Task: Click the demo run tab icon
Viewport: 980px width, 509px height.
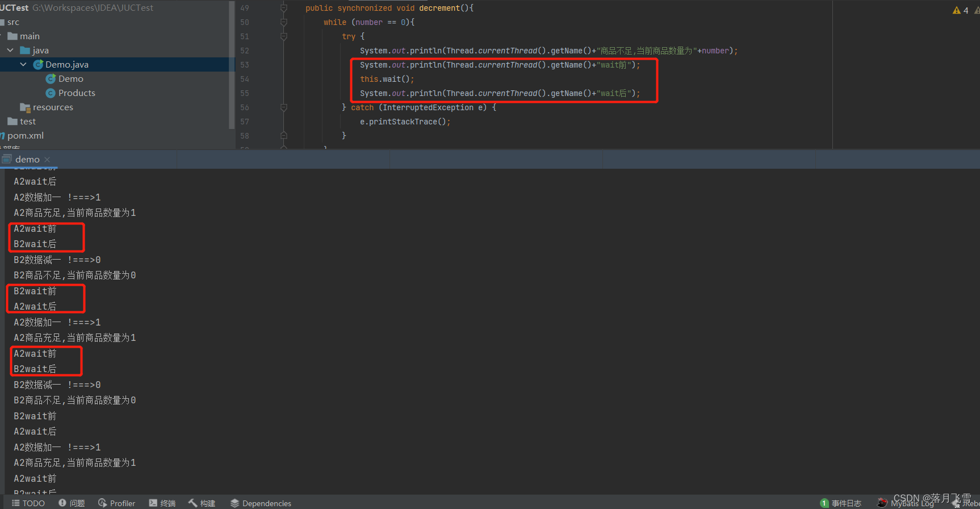Action: pyautogui.click(x=7, y=159)
